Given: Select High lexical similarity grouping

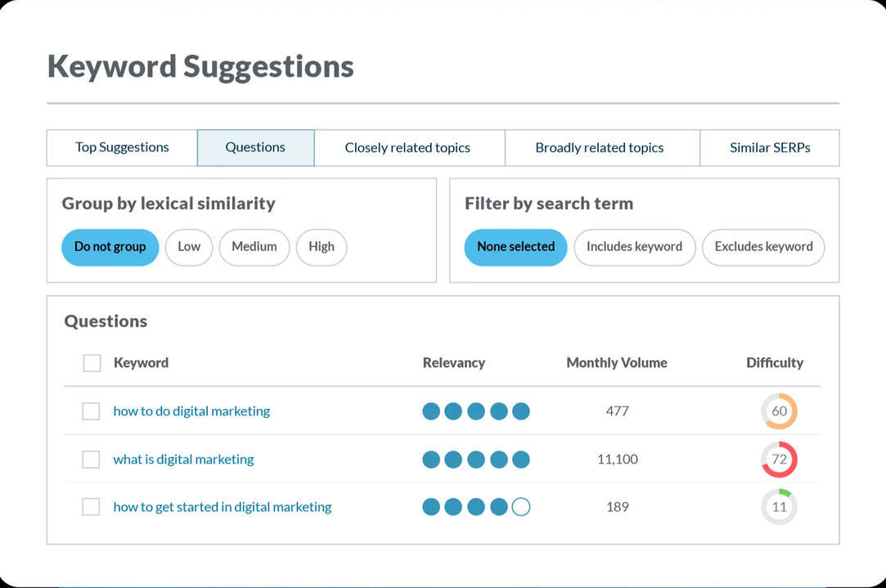Looking at the screenshot, I should coord(321,247).
